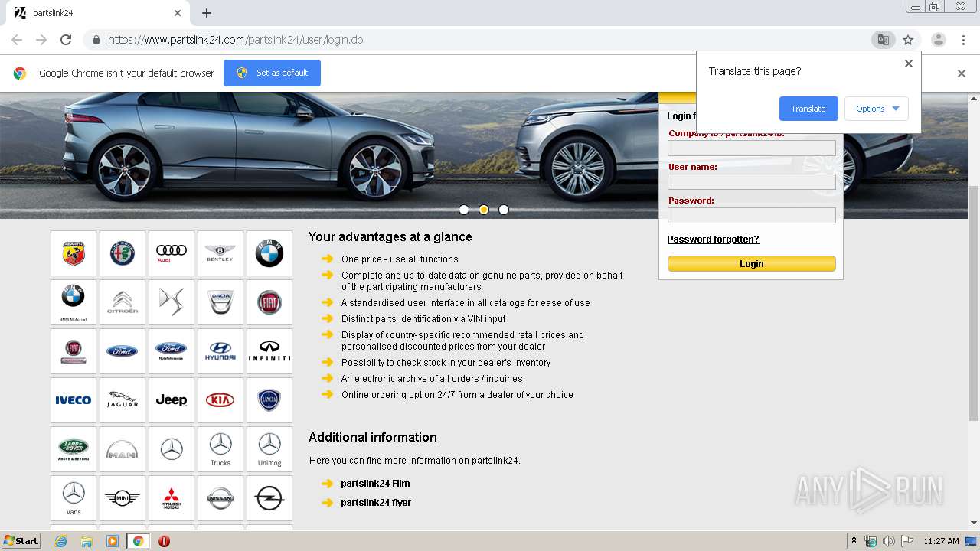Open the Alfa Romeo brand tile
This screenshot has height=551, width=980.
[122, 253]
